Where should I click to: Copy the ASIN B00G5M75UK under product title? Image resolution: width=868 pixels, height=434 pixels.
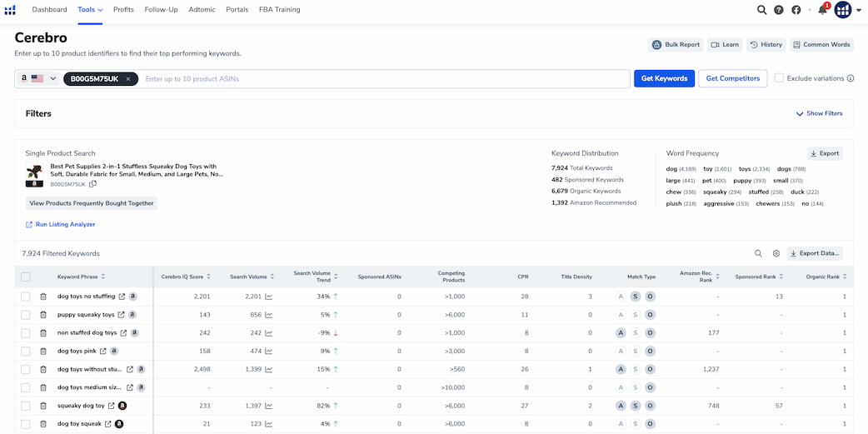pos(93,184)
